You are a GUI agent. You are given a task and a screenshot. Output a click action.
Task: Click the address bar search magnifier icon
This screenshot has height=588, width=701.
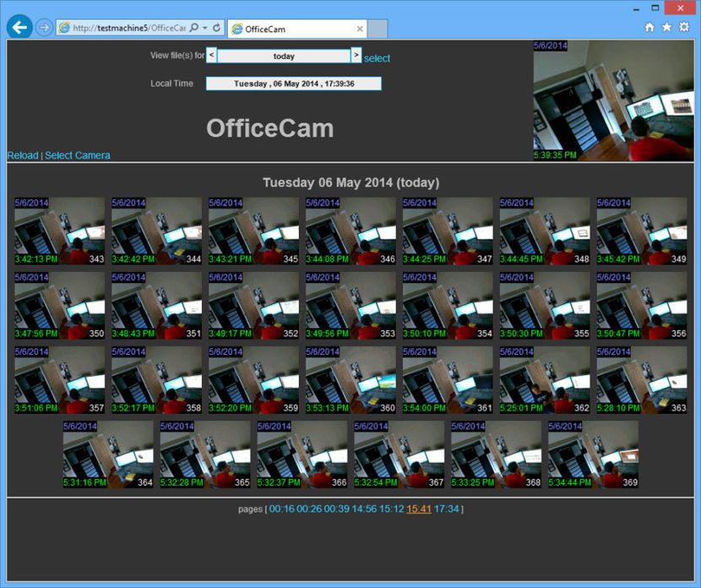point(193,28)
